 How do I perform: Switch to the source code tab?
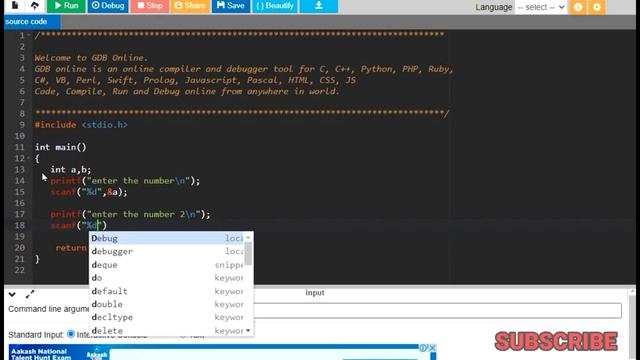point(32,22)
